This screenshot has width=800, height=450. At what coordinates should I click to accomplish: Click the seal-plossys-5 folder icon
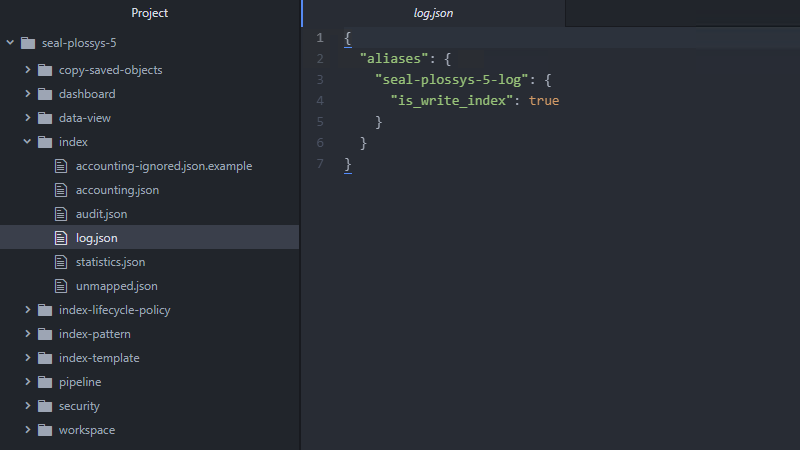coord(28,43)
